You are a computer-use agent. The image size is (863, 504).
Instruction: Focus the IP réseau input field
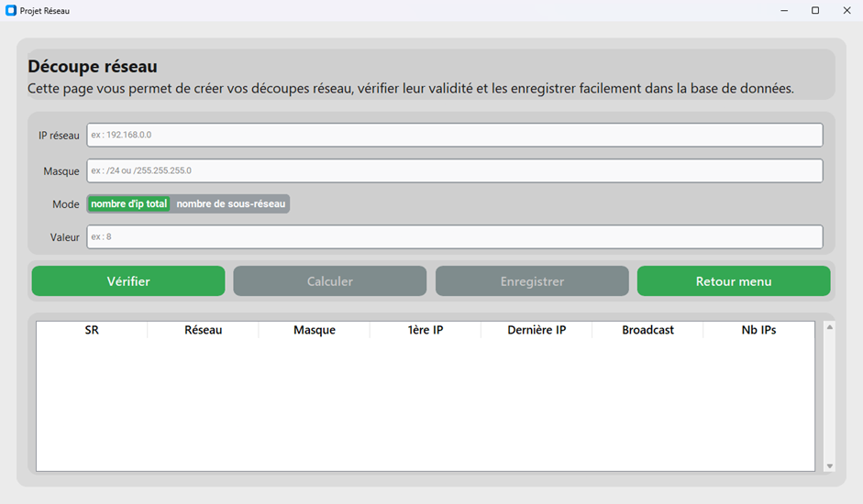point(454,135)
